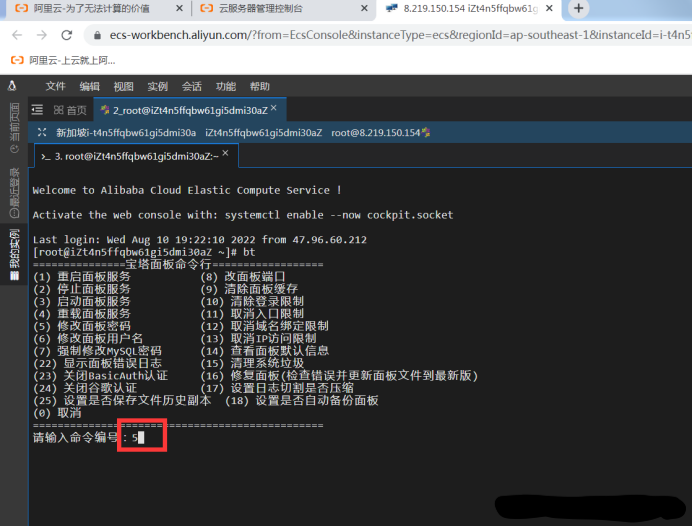Click the (1) 重启面板服务 menu line
Screen dimensions: 693x527
[x=82, y=277]
